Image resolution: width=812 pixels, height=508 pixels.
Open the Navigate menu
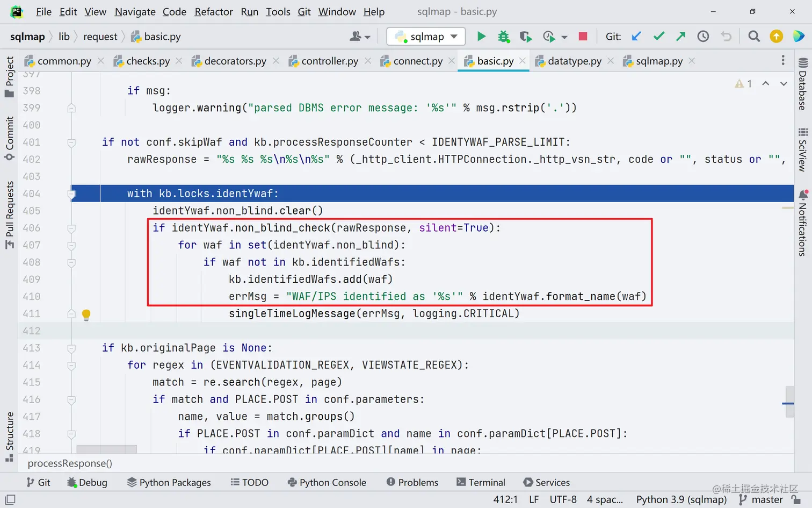135,11
